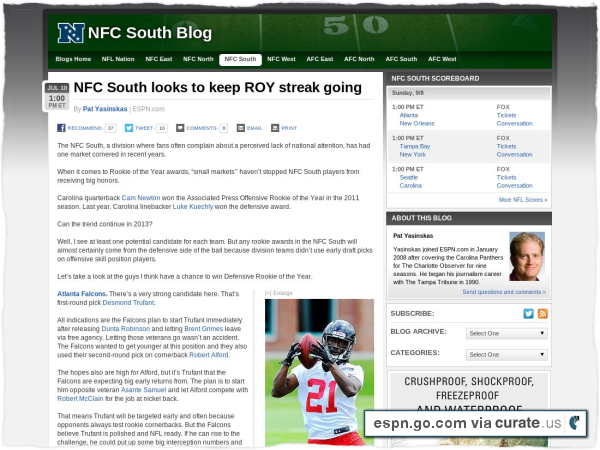Open the Desmond Trufant link
Viewport: 600px width, 450px height.
coord(129,303)
